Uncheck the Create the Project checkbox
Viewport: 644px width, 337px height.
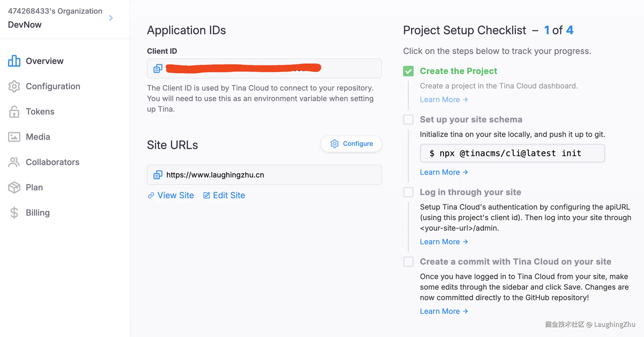tap(408, 71)
